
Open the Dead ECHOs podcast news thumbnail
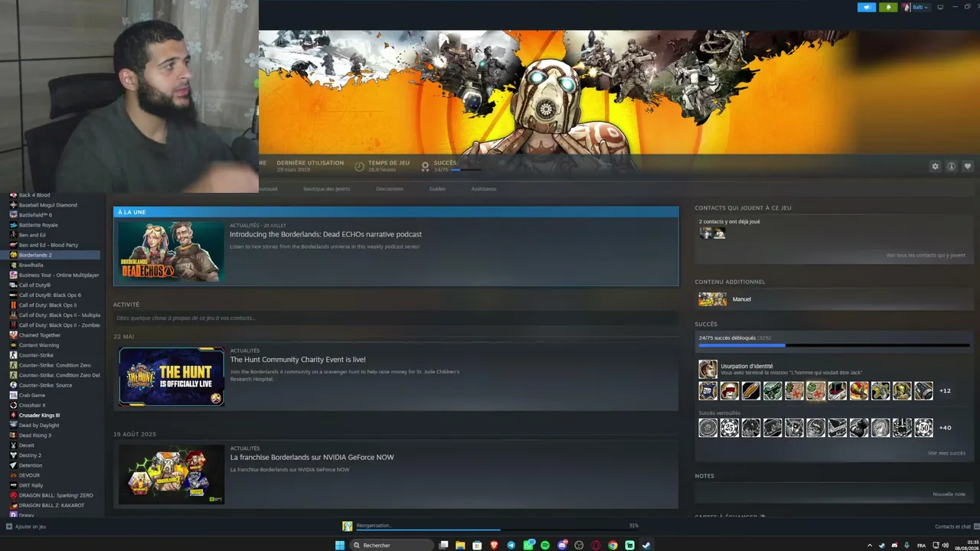coord(171,251)
